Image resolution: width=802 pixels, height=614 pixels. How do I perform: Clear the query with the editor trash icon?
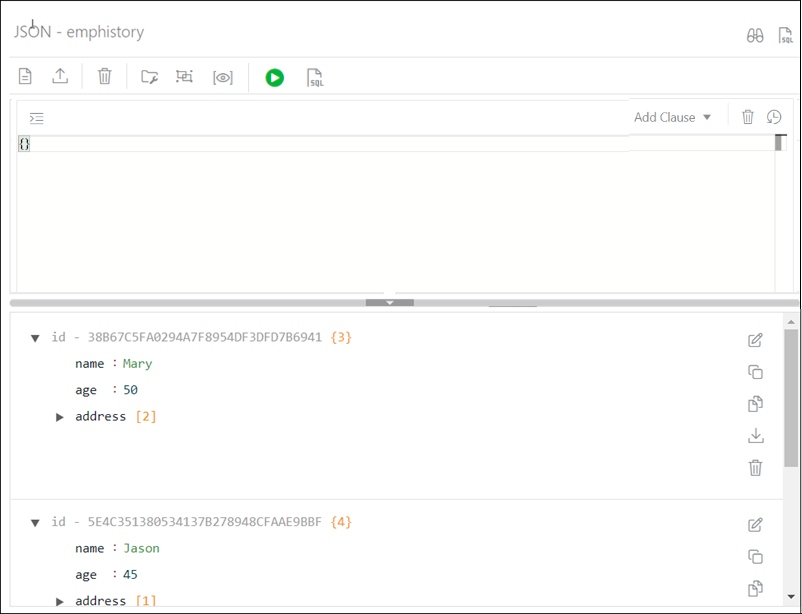(x=748, y=117)
